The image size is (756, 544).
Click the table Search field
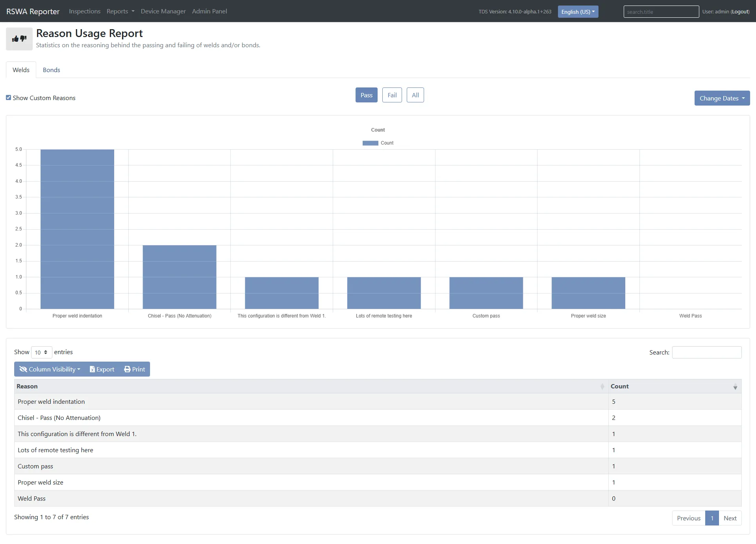coord(706,352)
